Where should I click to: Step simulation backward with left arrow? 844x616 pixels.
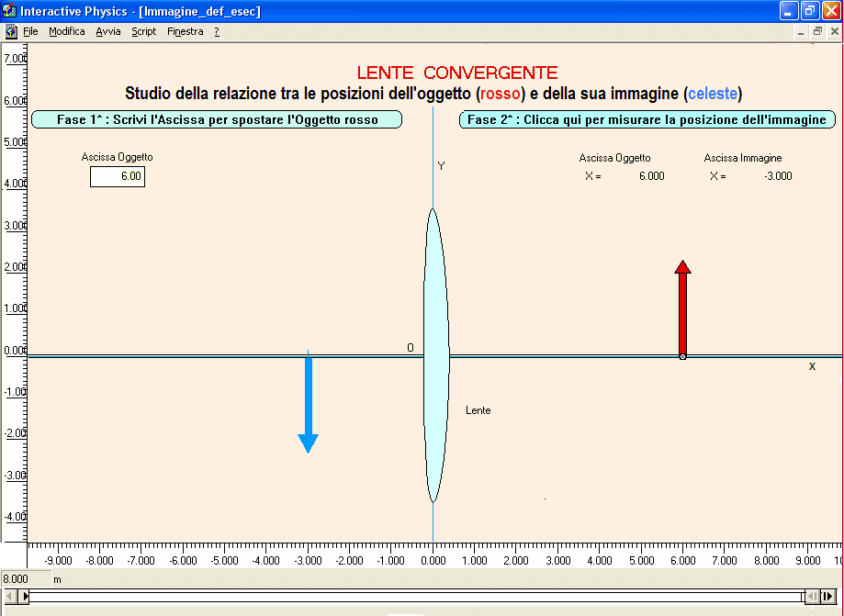tap(11, 597)
